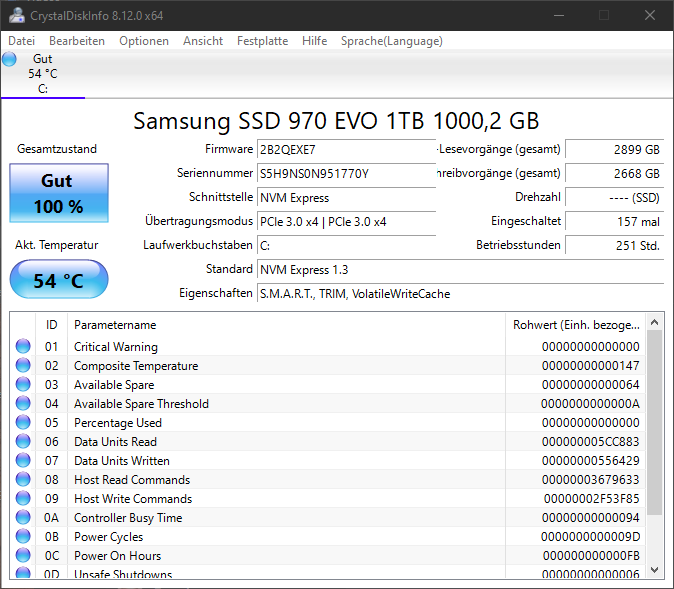
Task: Click the ID column header
Action: pos(52,325)
